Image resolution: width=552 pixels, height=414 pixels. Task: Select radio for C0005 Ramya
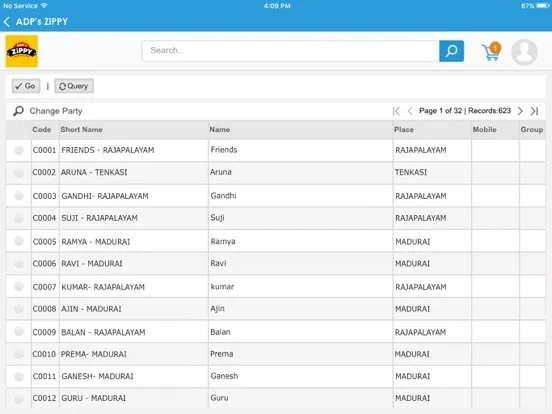(x=19, y=241)
